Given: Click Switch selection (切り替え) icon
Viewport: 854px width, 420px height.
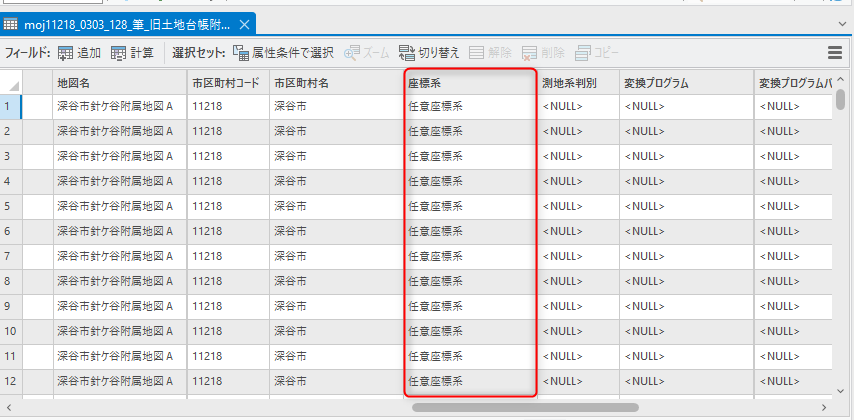Looking at the screenshot, I should (407, 53).
